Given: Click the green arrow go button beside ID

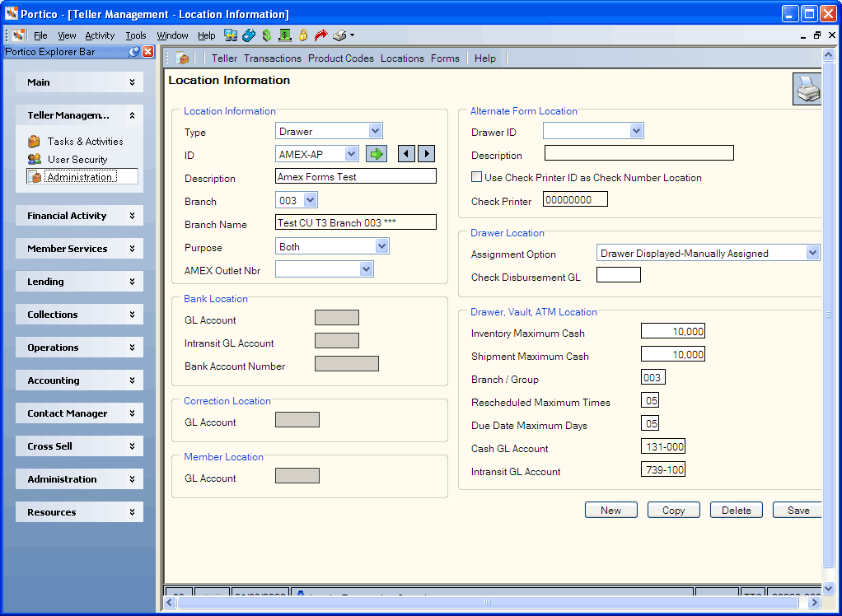Looking at the screenshot, I should [x=377, y=154].
